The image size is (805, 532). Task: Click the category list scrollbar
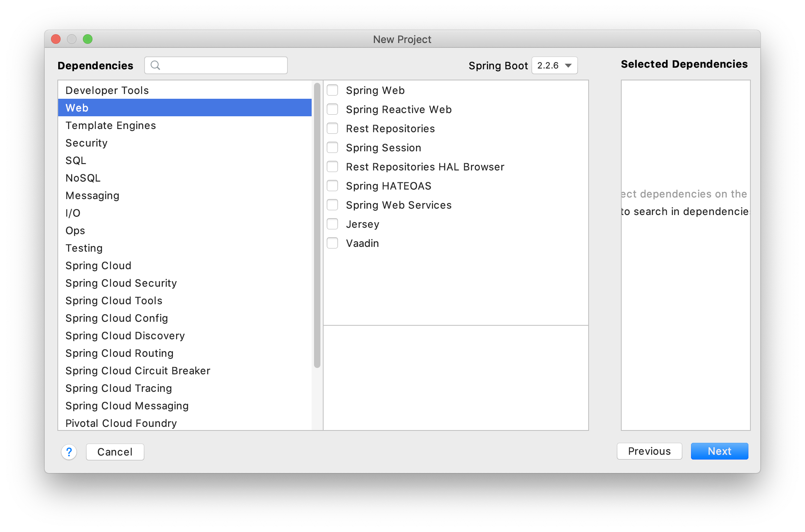pyautogui.click(x=317, y=225)
